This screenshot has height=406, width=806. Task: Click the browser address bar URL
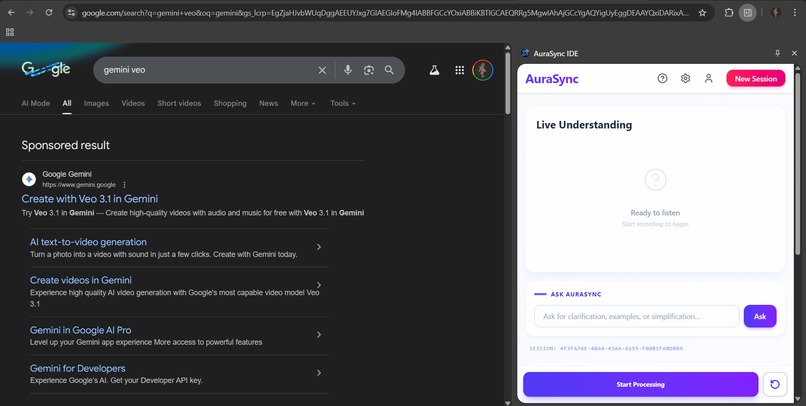pyautogui.click(x=384, y=13)
